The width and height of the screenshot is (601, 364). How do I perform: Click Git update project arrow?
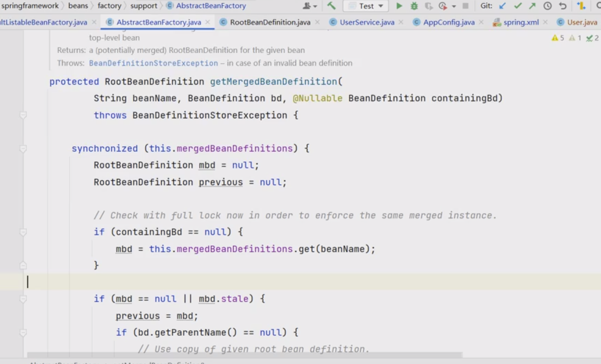click(x=502, y=6)
